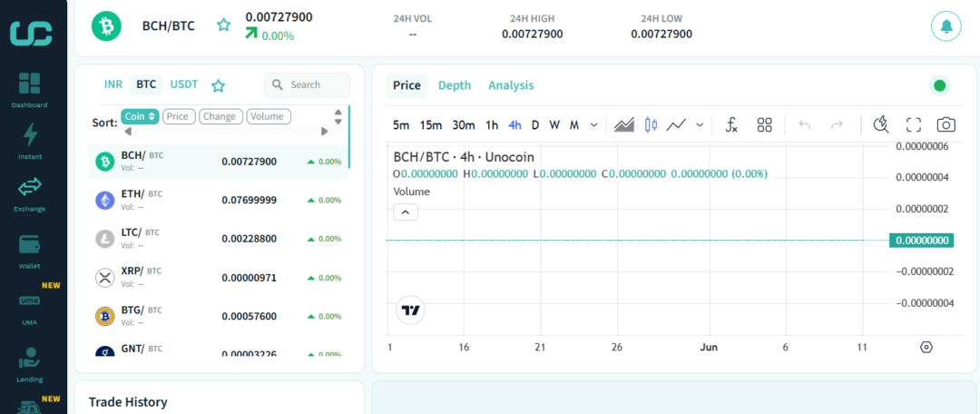Click the green live status indicator
The image size is (980, 414).
pyautogui.click(x=939, y=85)
